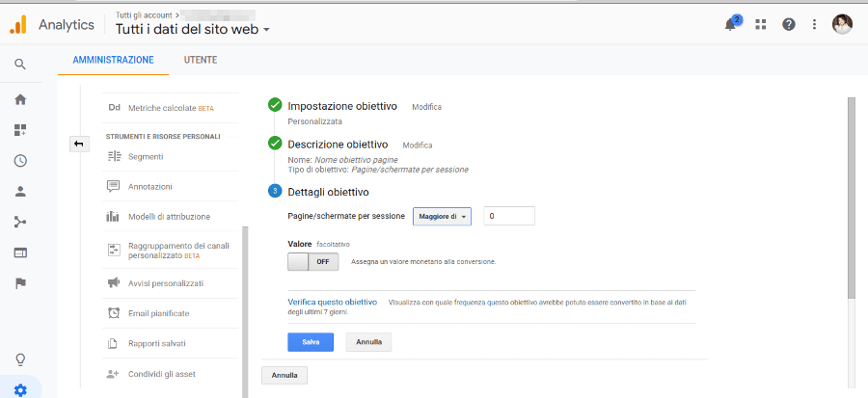Click the Avvisi personalizzati label
This screenshot has width=868, height=398.
166,283
